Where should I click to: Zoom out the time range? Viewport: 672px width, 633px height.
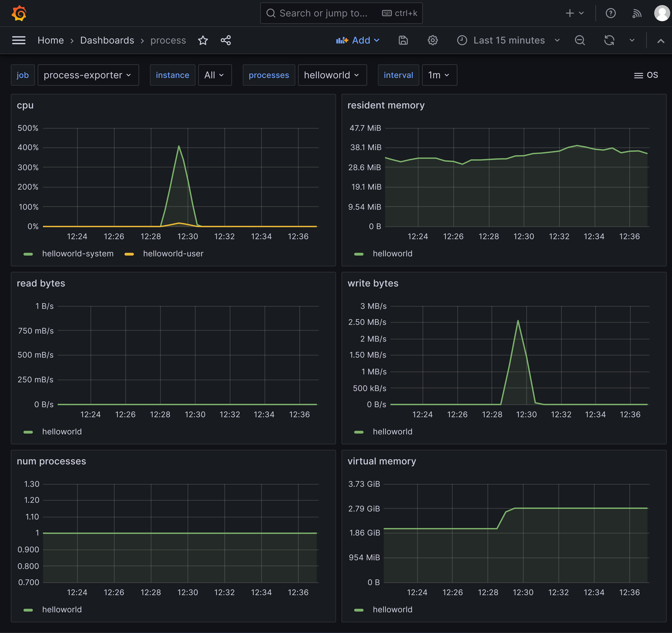click(580, 40)
